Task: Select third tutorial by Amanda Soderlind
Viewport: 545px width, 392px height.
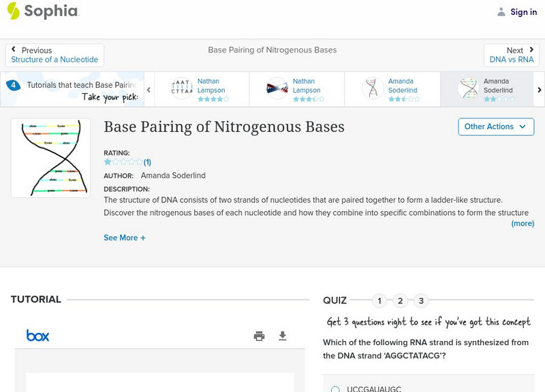Action: [x=392, y=88]
